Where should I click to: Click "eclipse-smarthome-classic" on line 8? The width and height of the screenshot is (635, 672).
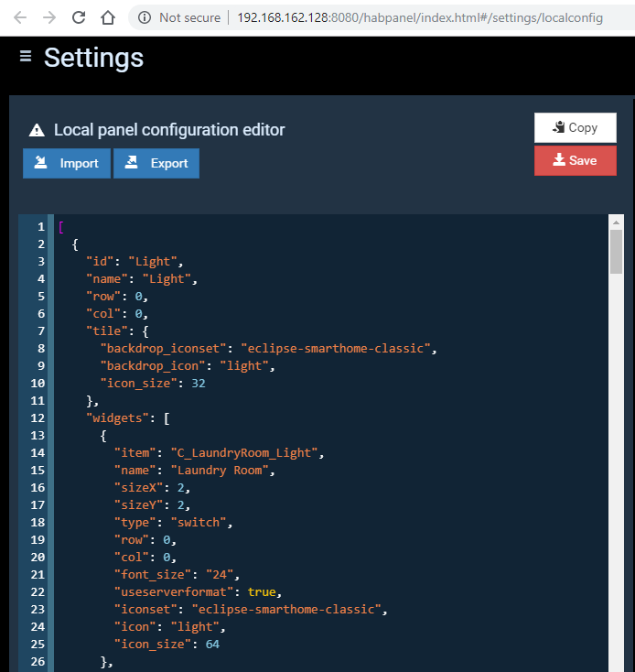point(335,349)
